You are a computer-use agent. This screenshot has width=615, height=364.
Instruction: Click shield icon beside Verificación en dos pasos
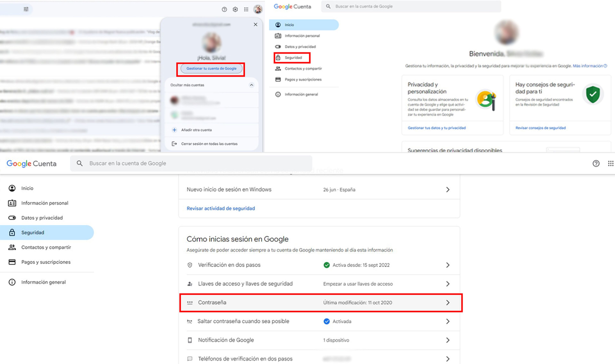pos(190,265)
